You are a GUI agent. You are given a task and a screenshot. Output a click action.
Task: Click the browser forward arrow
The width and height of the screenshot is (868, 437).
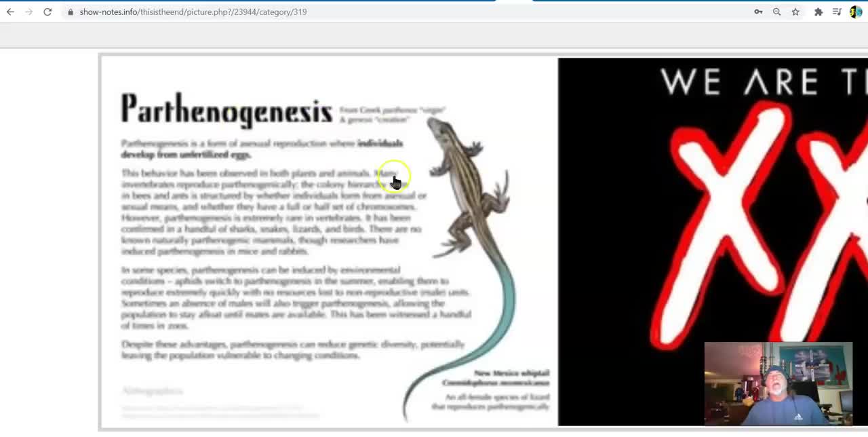[x=28, y=12]
